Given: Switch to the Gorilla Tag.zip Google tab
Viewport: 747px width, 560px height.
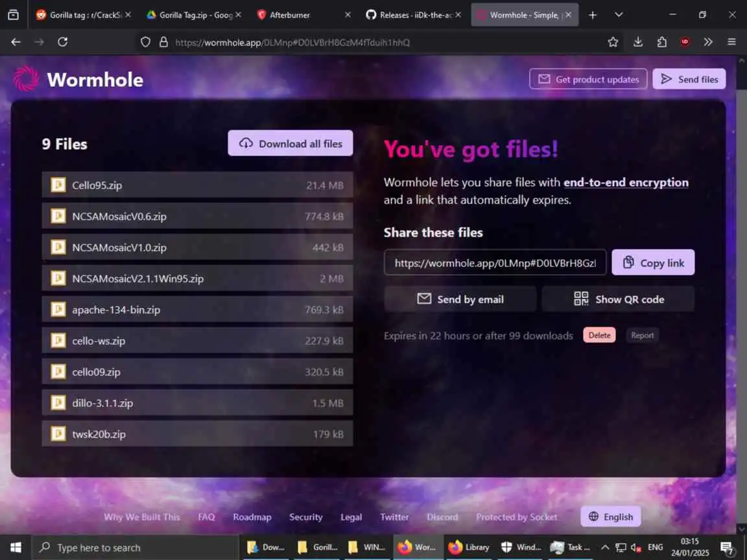Looking at the screenshot, I should pyautogui.click(x=194, y=16).
